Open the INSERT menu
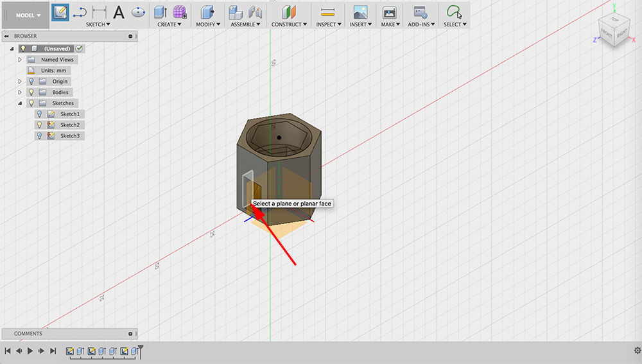642x364 pixels. coord(360,24)
